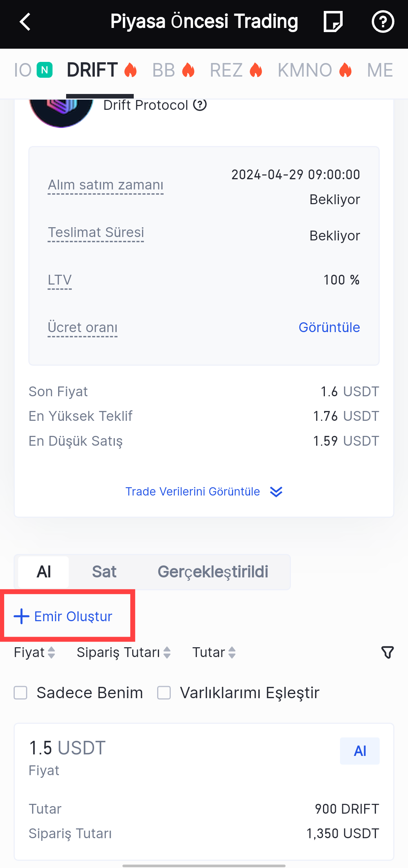Open the orders note icon in header
The height and width of the screenshot is (868, 408).
[333, 22]
